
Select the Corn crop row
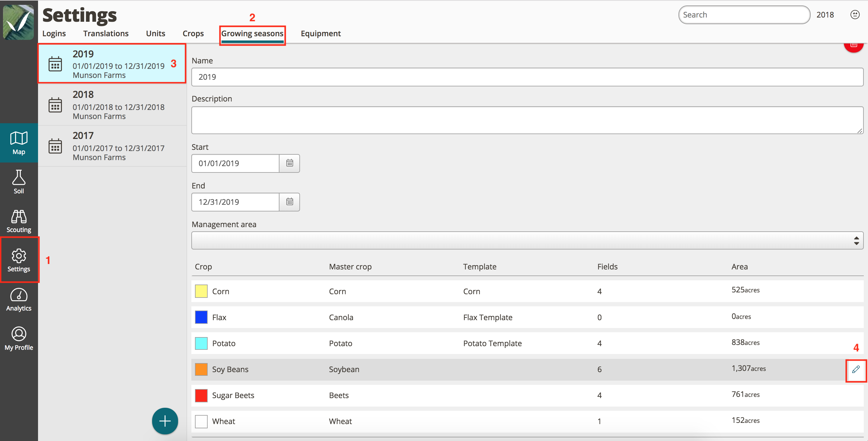(x=527, y=291)
